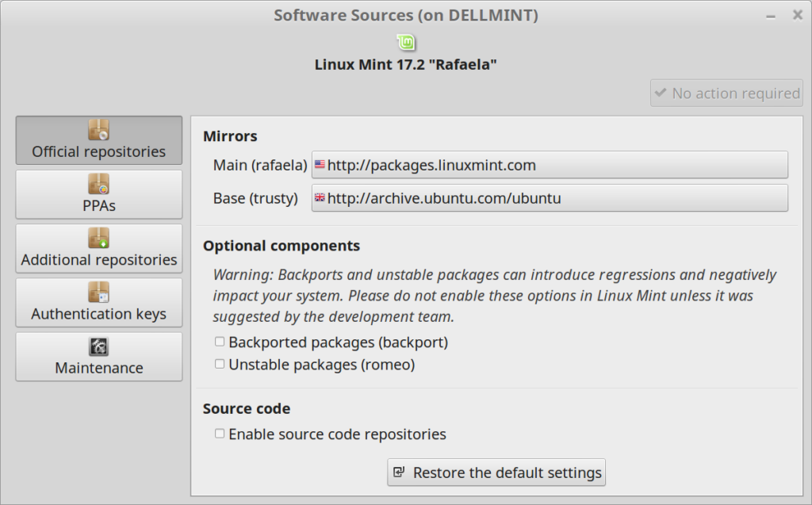Image resolution: width=812 pixels, height=505 pixels.
Task: Click the No action required button
Action: coord(726,94)
